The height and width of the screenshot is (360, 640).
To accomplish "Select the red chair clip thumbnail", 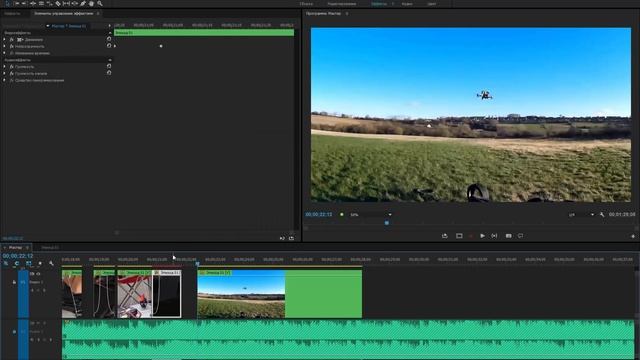I will click(x=134, y=293).
